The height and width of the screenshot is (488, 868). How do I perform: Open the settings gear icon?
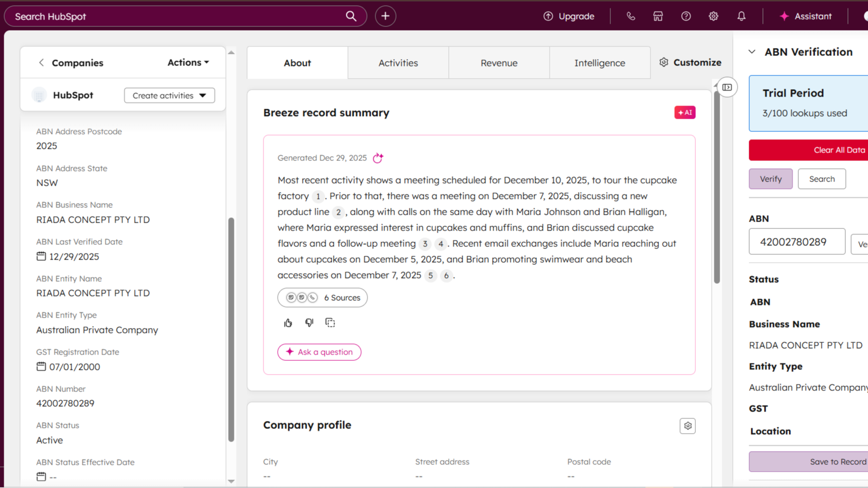point(713,16)
